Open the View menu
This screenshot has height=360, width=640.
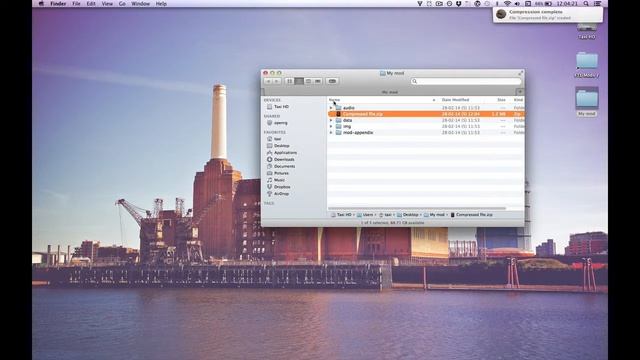pyautogui.click(x=107, y=4)
